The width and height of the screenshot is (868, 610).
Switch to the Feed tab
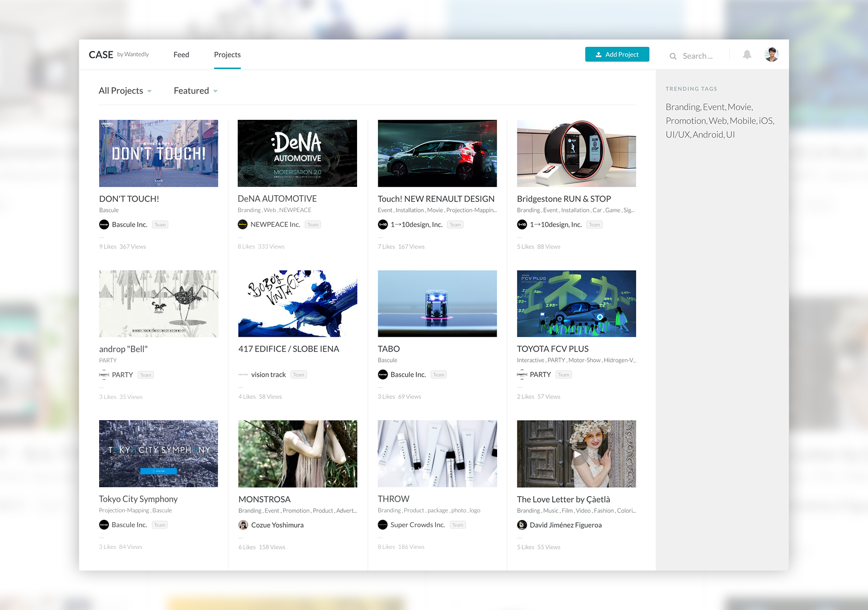[181, 55]
